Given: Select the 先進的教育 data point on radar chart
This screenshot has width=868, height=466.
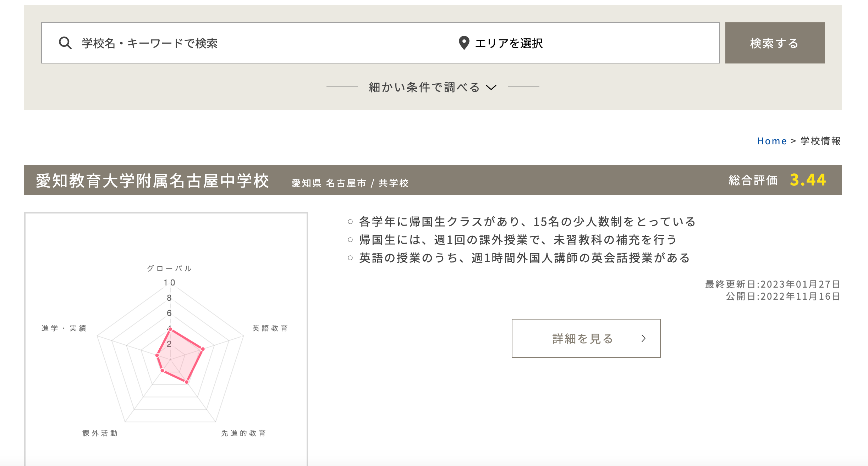Looking at the screenshot, I should pyautogui.click(x=187, y=382).
